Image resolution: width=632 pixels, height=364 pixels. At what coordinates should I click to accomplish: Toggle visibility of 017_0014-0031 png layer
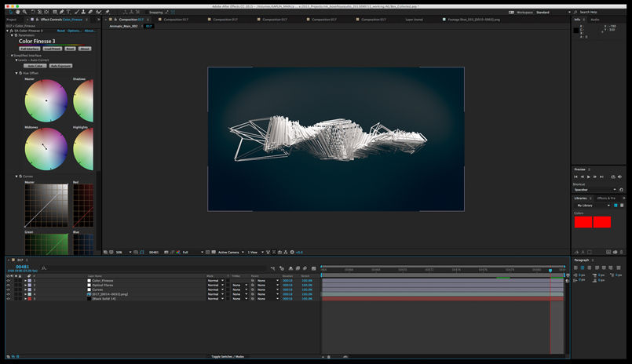click(x=8, y=294)
